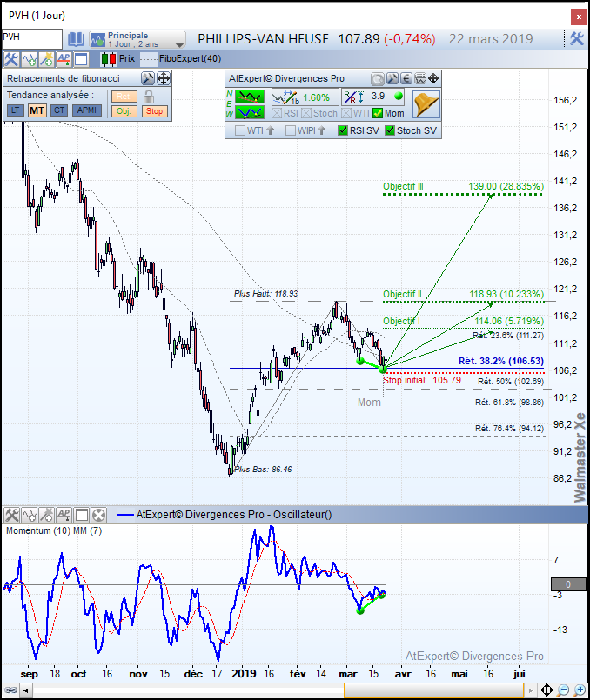The image size is (590, 700).
Task: Click the 1.60% amplitude setting box
Action: pos(305,97)
